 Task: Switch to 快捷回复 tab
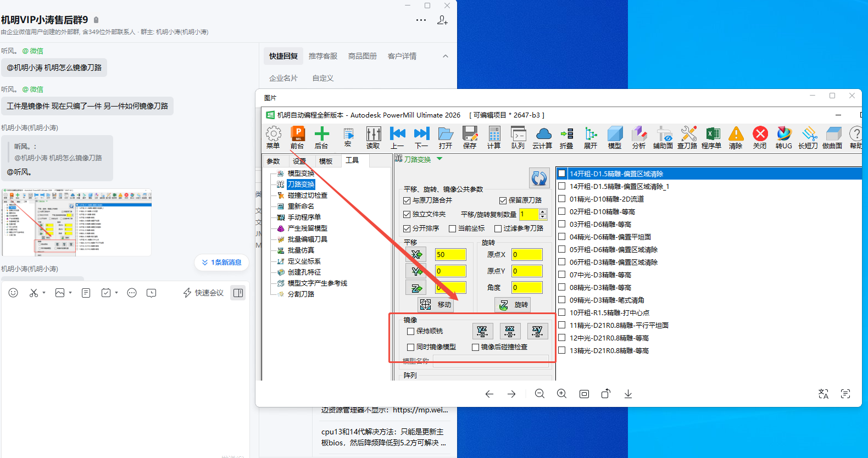[283, 56]
